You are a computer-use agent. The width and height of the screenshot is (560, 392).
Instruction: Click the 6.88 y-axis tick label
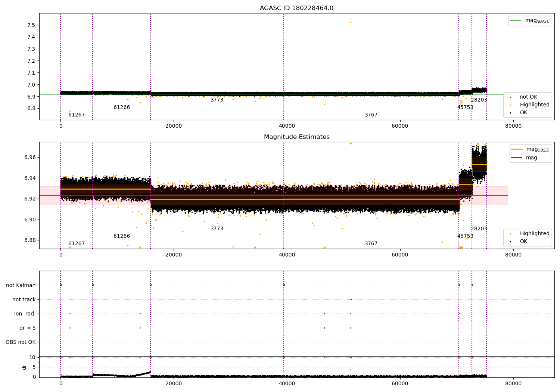point(30,240)
